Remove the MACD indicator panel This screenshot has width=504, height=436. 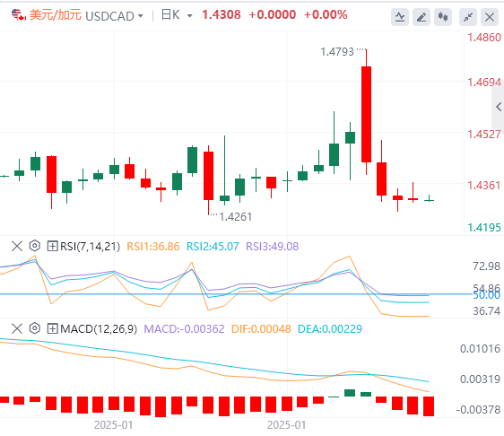point(17,328)
